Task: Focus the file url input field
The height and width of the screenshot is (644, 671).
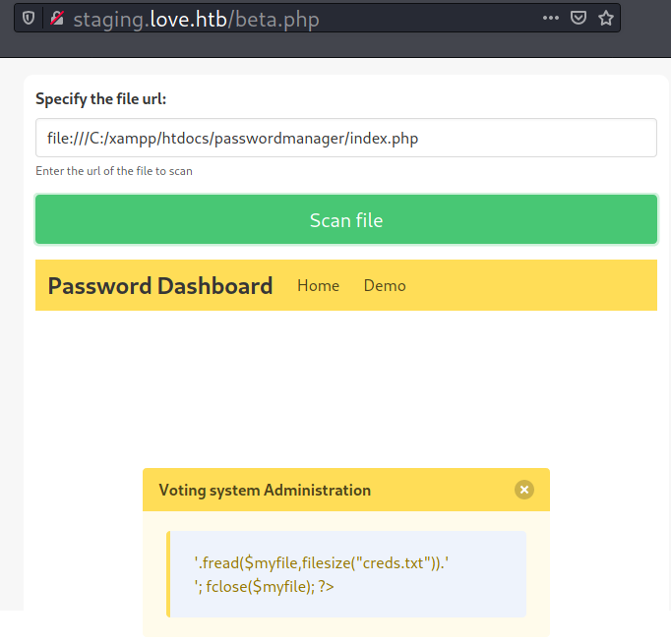Action: coord(345,138)
